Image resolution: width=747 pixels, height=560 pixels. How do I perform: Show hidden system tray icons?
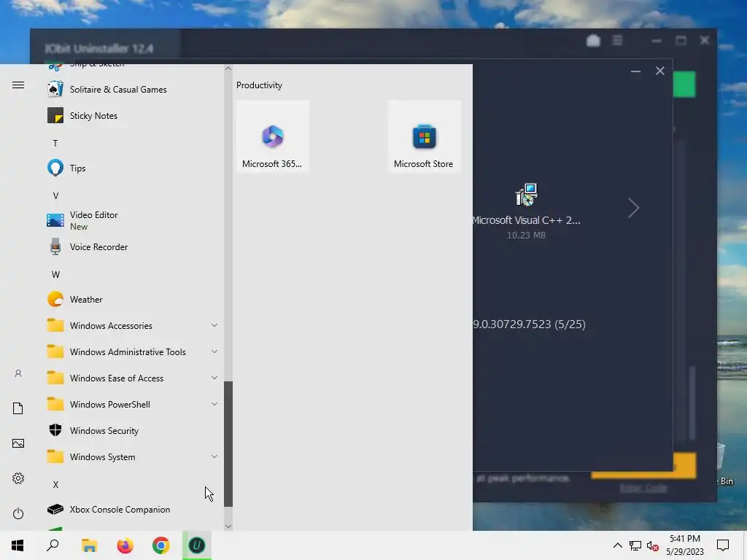(617, 545)
